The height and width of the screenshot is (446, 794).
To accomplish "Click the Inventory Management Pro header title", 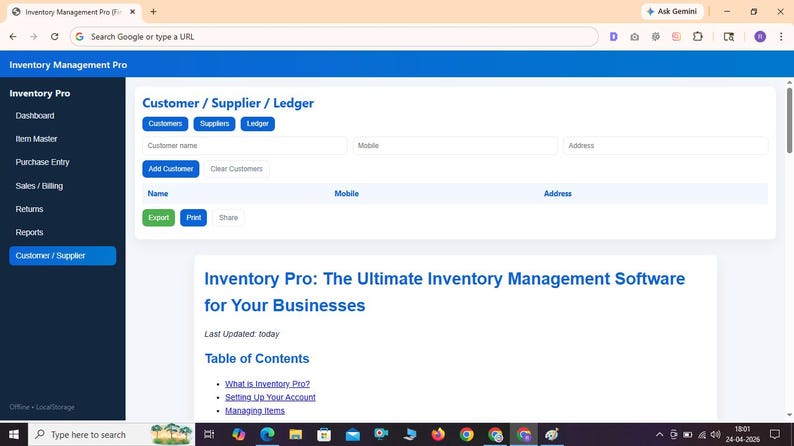I will pos(68,65).
